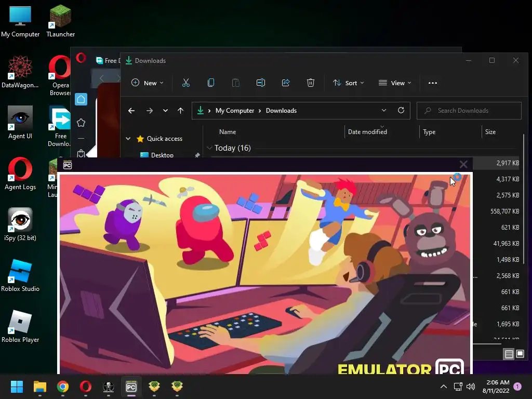Viewport: 532px width, 399px height.
Task: Sort by Date modified column header
Action: pyautogui.click(x=367, y=132)
